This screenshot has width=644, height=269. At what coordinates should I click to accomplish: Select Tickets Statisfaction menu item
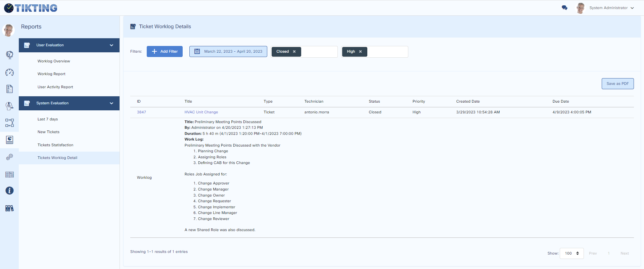[55, 145]
